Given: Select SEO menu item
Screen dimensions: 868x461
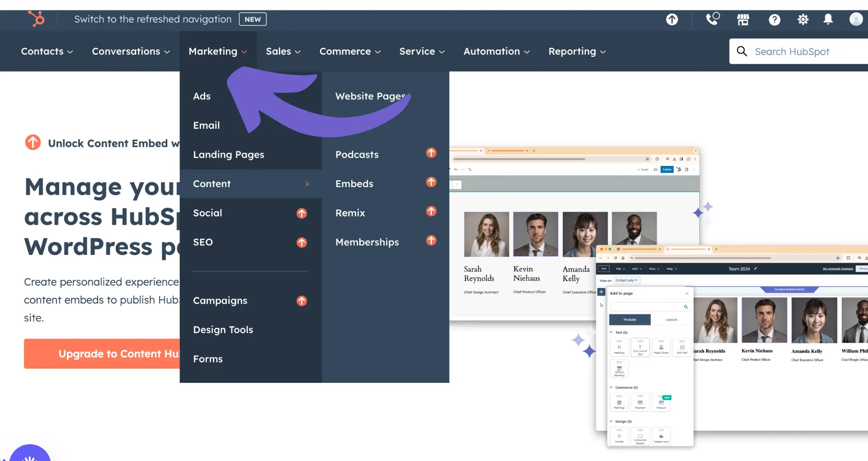Looking at the screenshot, I should pos(203,242).
